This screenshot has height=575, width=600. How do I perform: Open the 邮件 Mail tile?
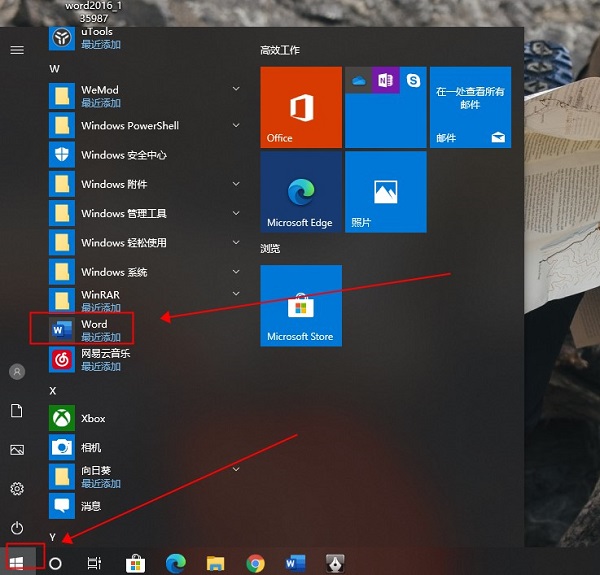click(470, 107)
